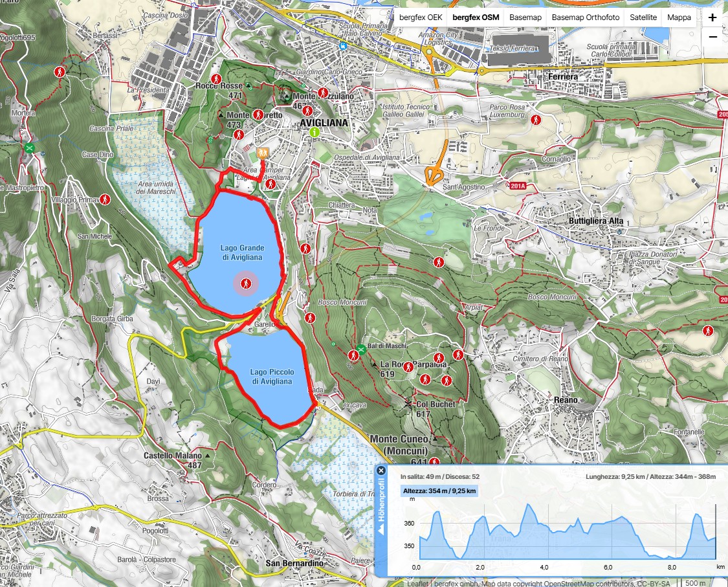The image size is (728, 587).
Task: Select the bergfex OSM map layer
Action: tap(476, 17)
